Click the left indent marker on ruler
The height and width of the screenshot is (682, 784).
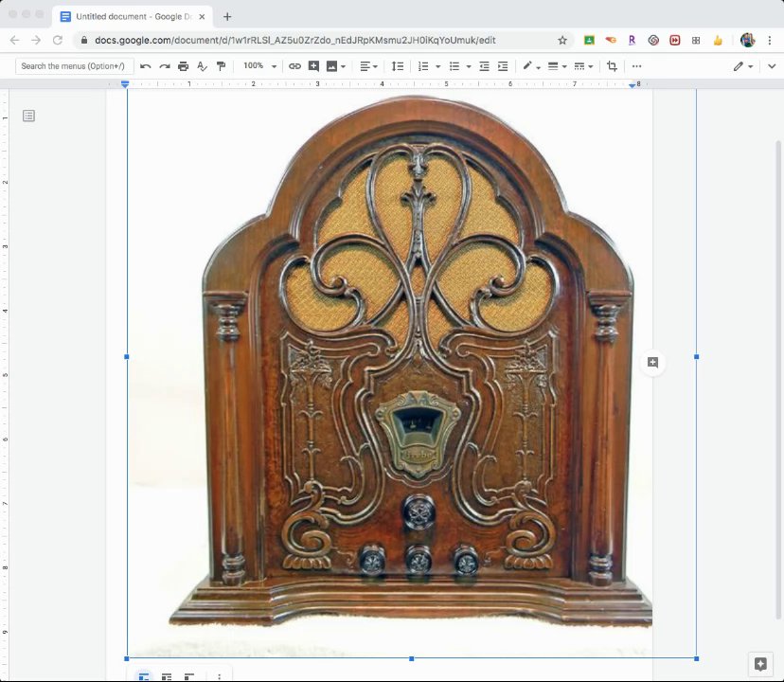tap(126, 84)
